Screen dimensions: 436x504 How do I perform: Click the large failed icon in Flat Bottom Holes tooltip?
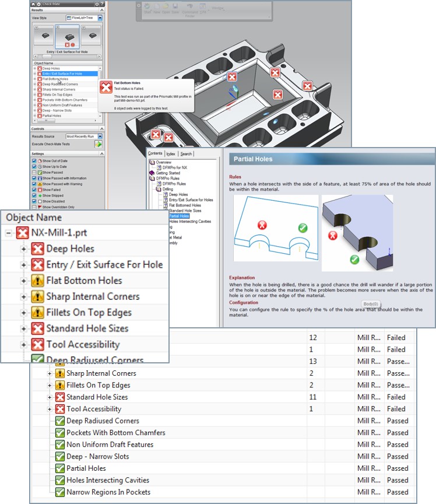click(x=106, y=87)
